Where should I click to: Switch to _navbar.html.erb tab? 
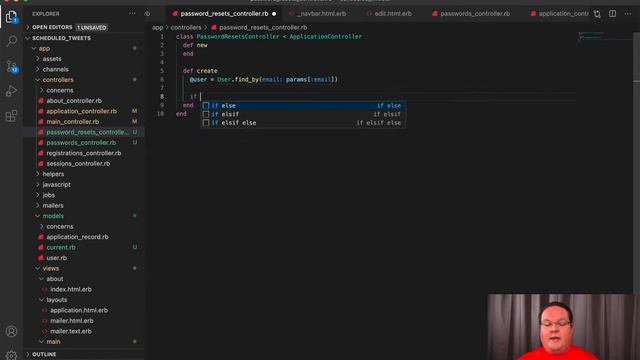pyautogui.click(x=321, y=14)
